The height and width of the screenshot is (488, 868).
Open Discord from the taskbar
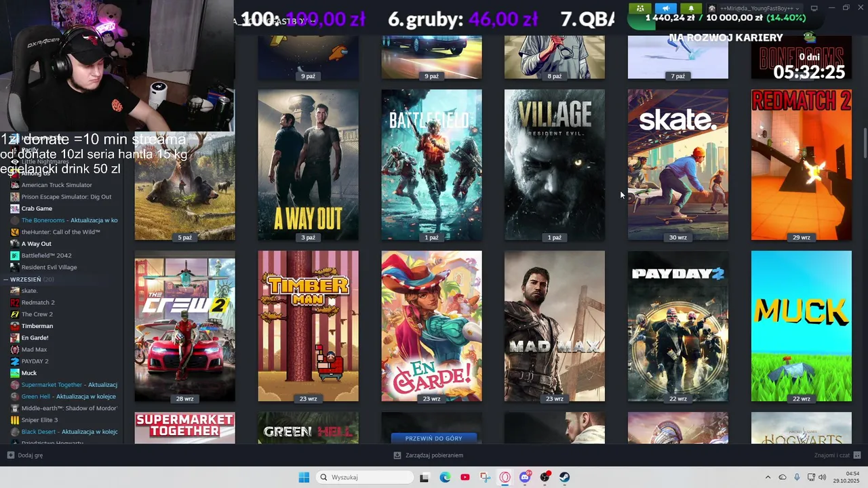coord(525,477)
